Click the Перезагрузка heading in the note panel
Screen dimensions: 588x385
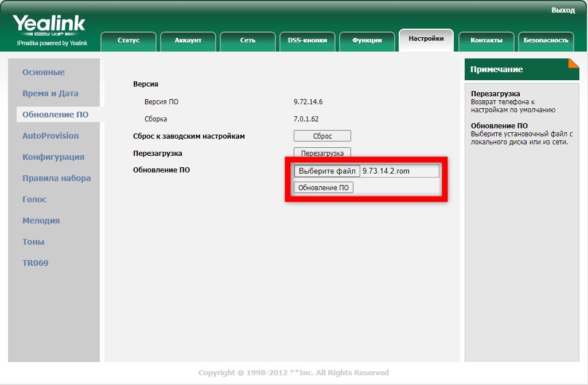[496, 93]
